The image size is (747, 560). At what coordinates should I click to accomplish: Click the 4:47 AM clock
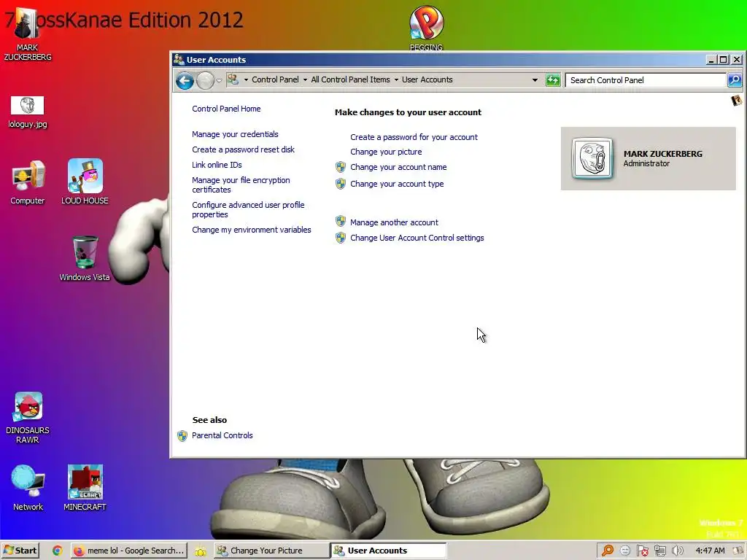(x=710, y=551)
